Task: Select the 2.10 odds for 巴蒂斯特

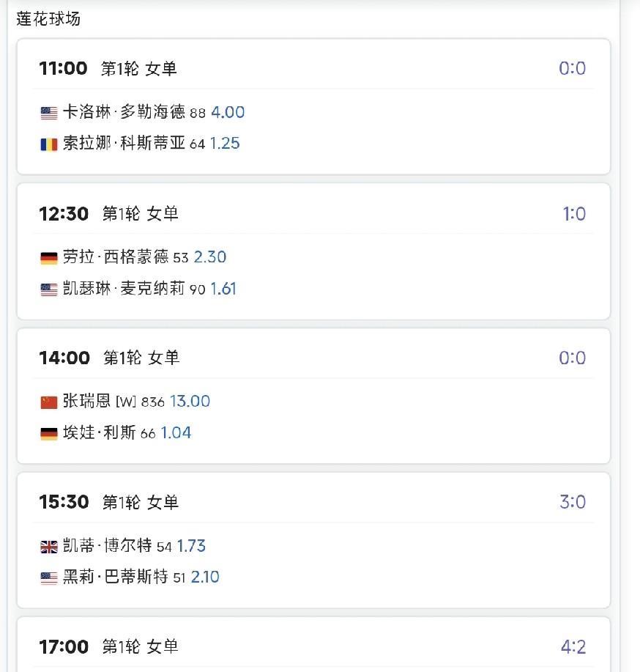Action: 205,577
